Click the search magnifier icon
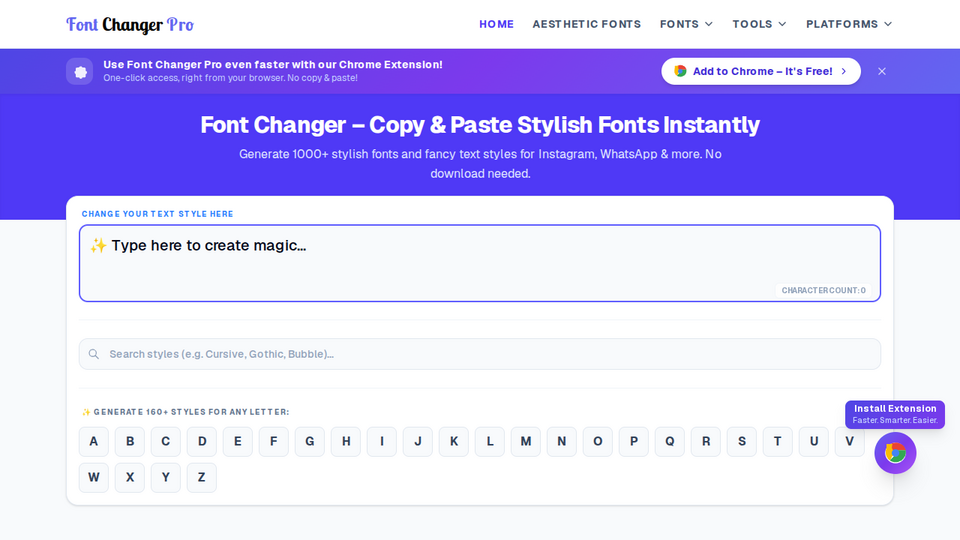Image resolution: width=960 pixels, height=540 pixels. click(x=94, y=354)
